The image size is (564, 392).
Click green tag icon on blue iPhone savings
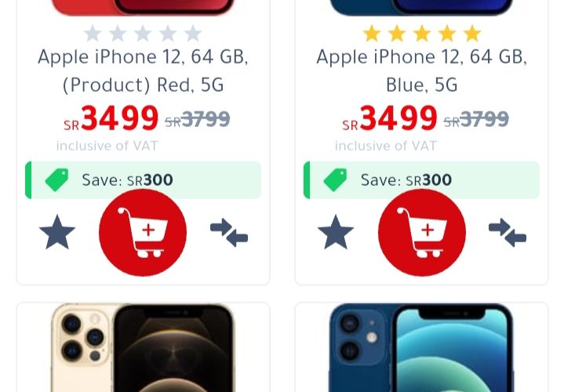point(335,180)
